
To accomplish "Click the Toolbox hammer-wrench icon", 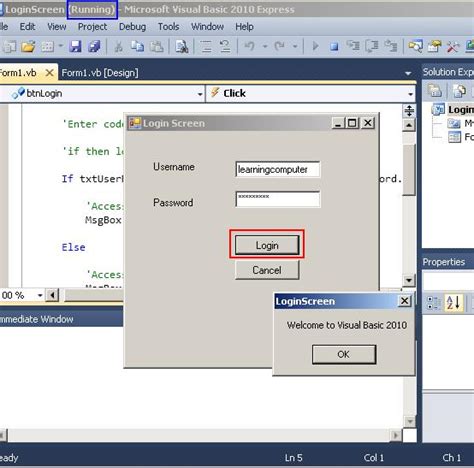I will (x=453, y=46).
